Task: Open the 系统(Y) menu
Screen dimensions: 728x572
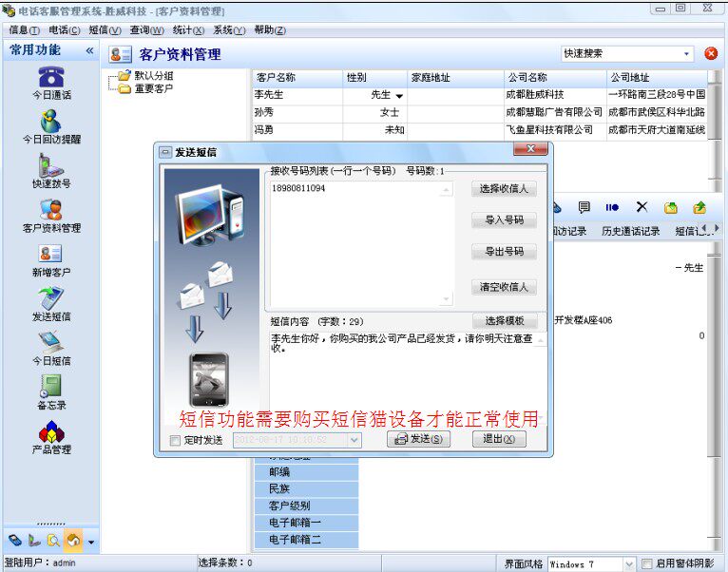Action: point(229,30)
